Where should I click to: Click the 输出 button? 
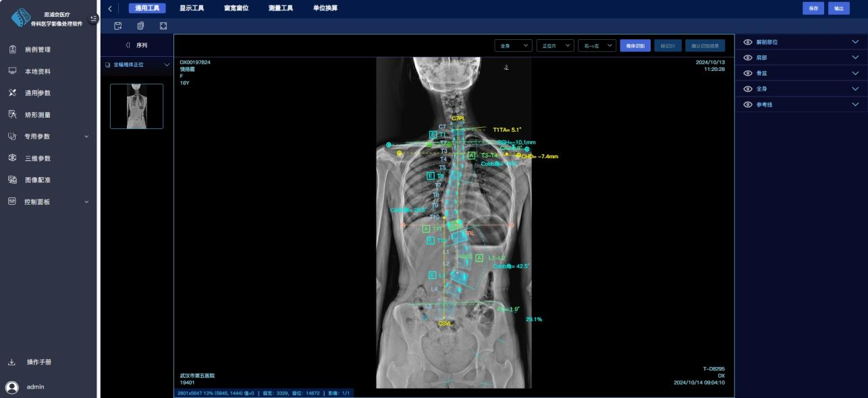pos(839,8)
